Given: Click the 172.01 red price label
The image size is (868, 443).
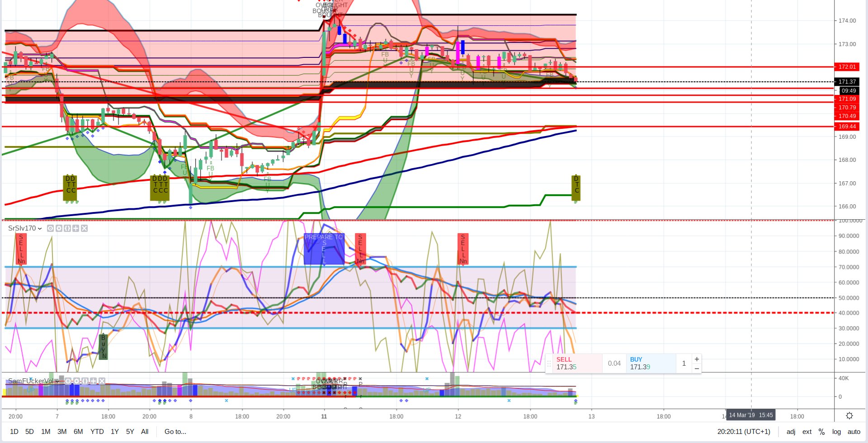Looking at the screenshot, I should coord(847,66).
